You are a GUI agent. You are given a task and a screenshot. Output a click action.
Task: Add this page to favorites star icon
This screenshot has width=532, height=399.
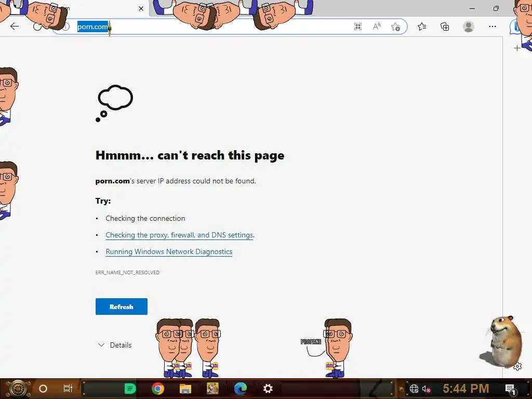(395, 27)
